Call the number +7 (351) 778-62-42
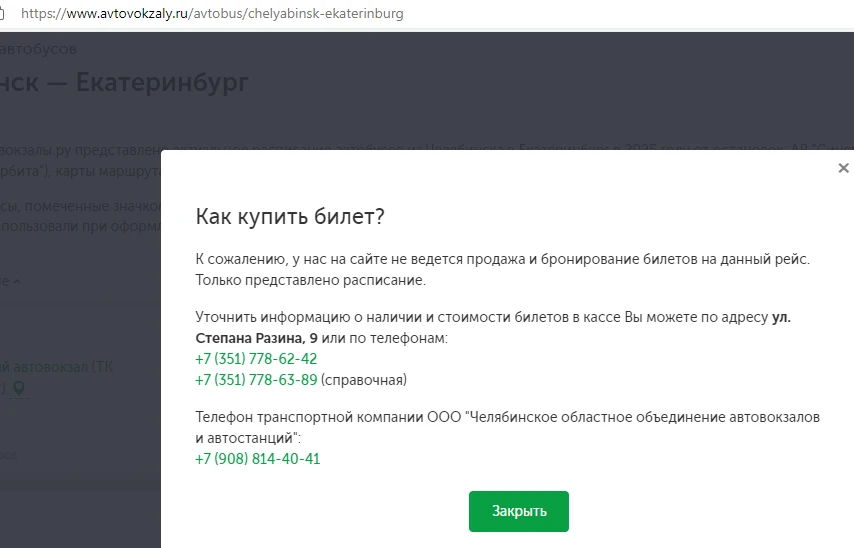Viewport: 854px width, 548px height. pyautogui.click(x=256, y=359)
